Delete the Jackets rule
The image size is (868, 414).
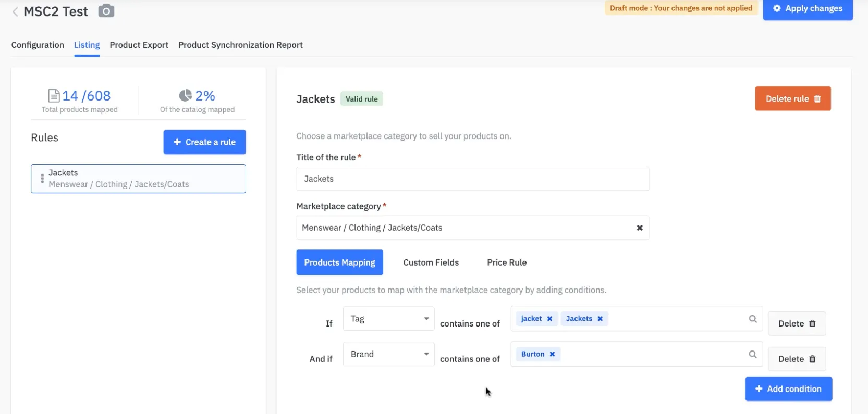pos(793,98)
